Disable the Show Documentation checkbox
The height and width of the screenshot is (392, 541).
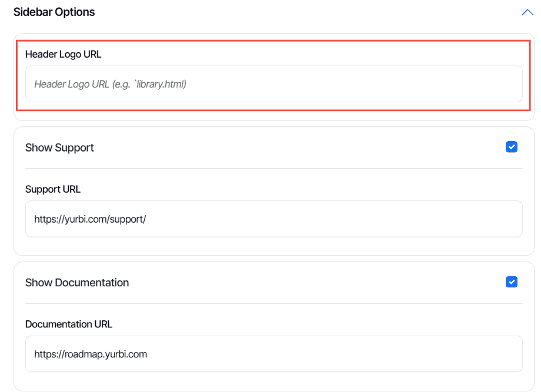(x=512, y=282)
